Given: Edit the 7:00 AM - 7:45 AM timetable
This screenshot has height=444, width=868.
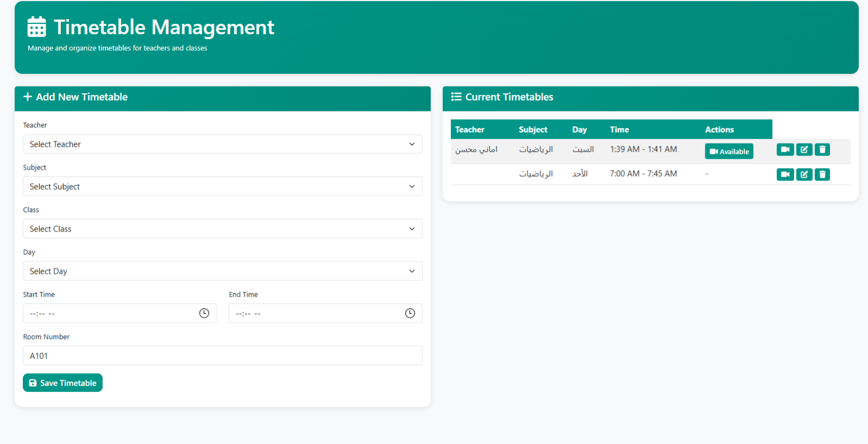Looking at the screenshot, I should (805, 175).
